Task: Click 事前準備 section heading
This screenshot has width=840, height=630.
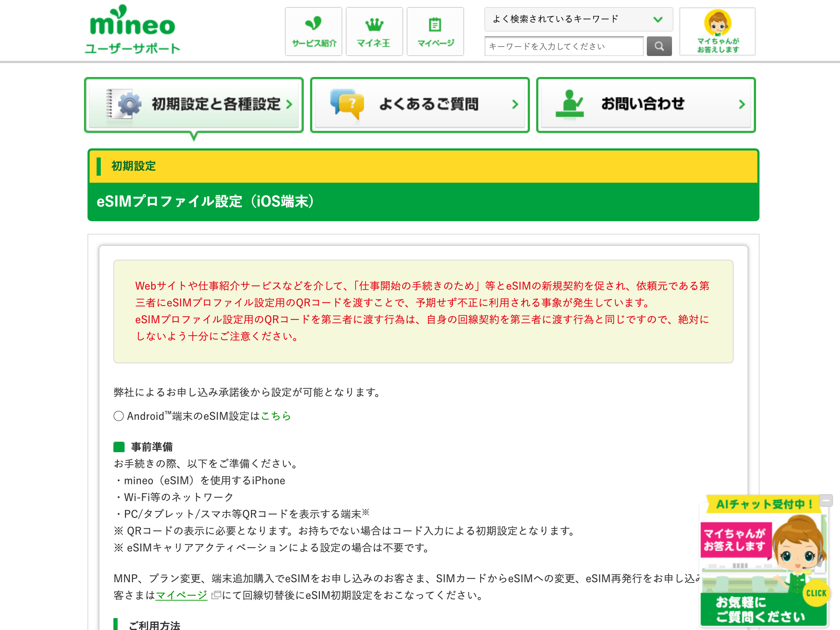Action: (152, 447)
